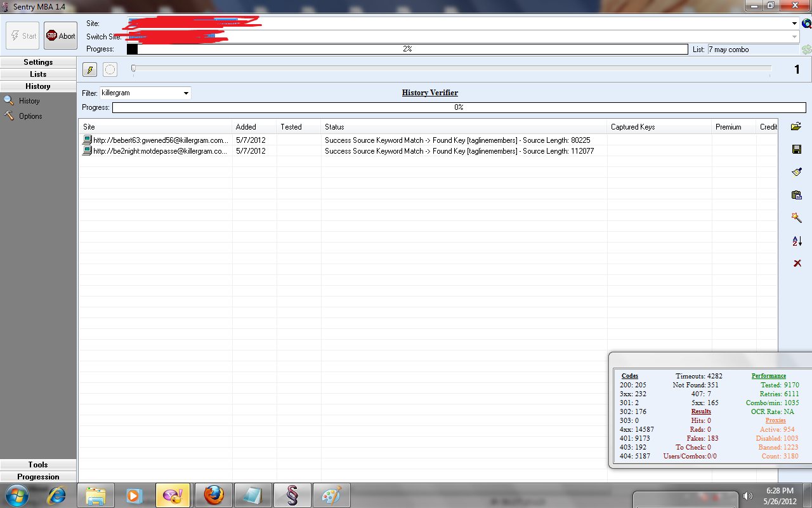Open Windows Media Player from taskbar
812x508 pixels.
pos(134,495)
